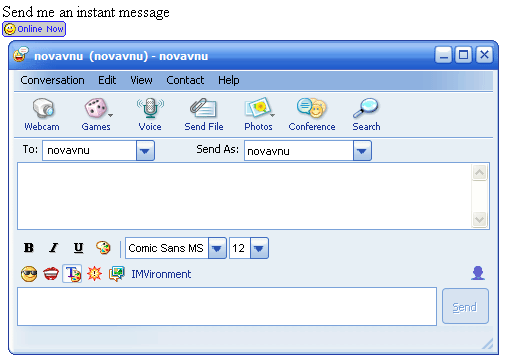Close the novavnu chat window
Image resolution: width=506 pixels, height=360 pixels.
click(484, 55)
